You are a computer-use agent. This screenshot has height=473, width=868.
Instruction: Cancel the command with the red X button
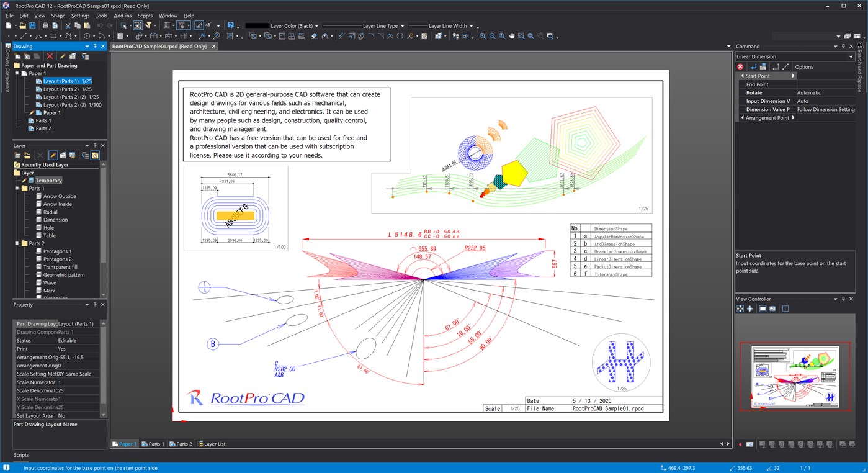coord(740,66)
